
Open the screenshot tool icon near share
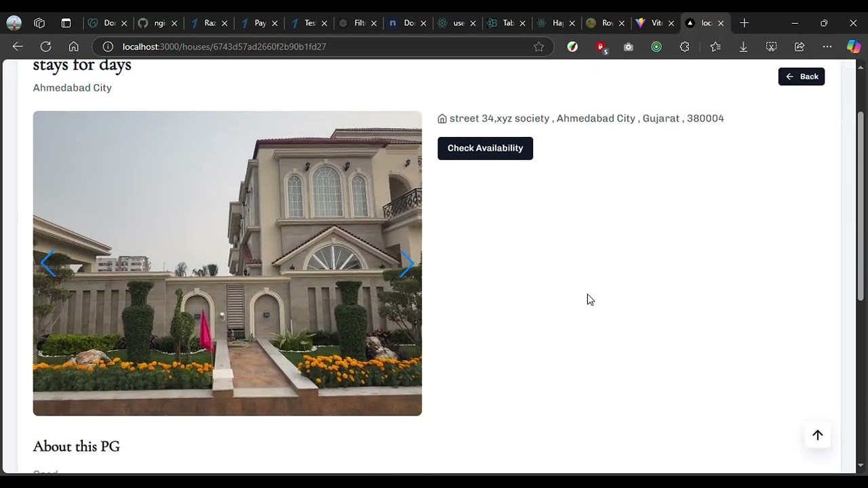(772, 47)
